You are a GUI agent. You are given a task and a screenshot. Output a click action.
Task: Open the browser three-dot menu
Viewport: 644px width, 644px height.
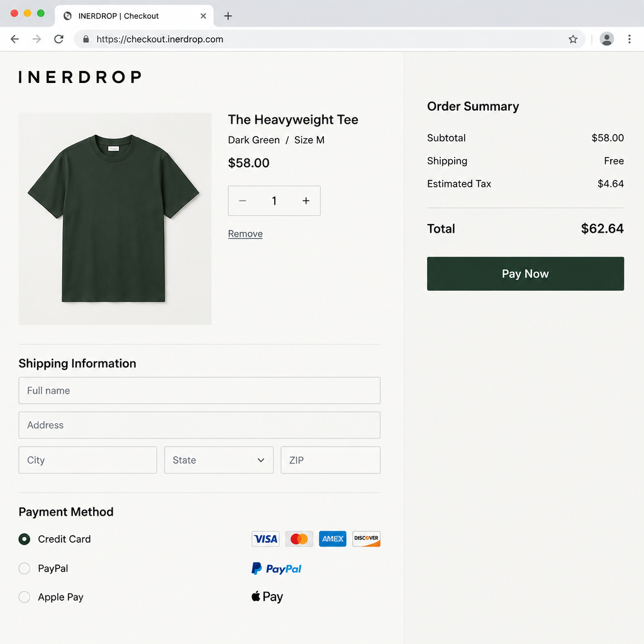coord(629,39)
